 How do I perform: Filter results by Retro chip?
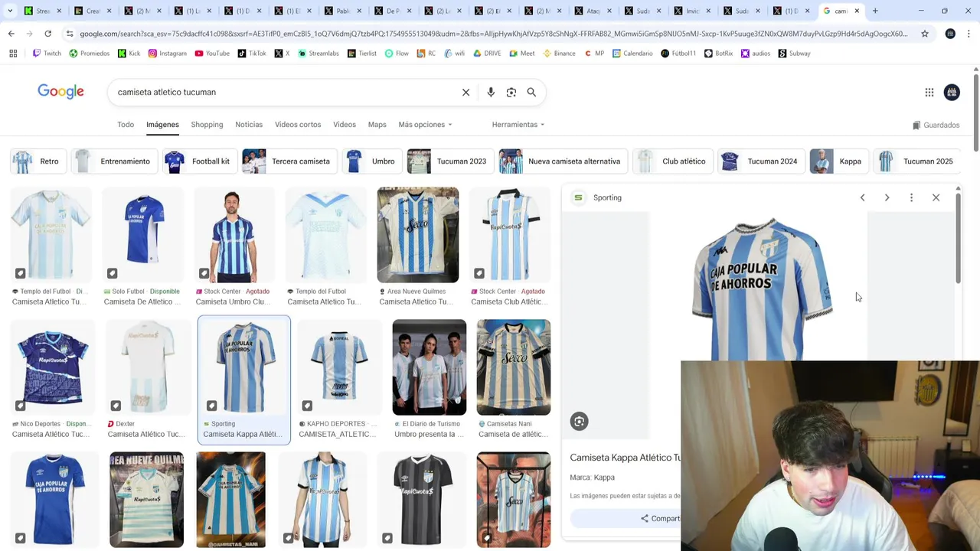point(38,161)
